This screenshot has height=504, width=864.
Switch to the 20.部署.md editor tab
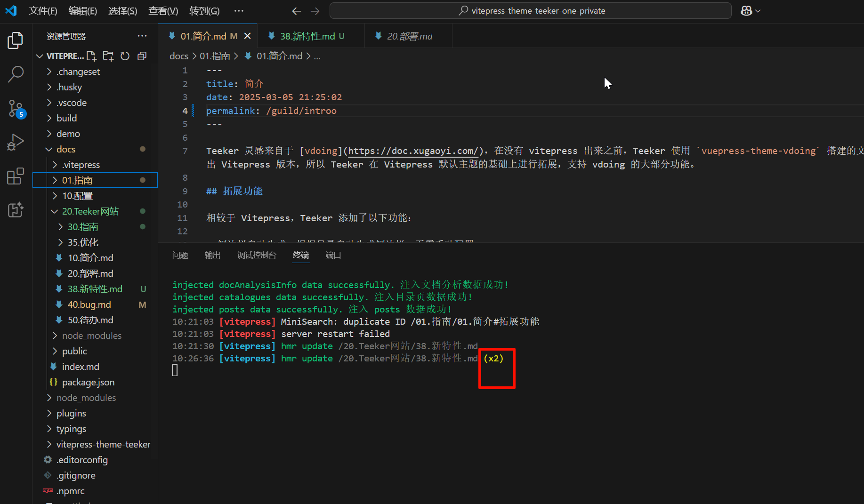tap(408, 36)
